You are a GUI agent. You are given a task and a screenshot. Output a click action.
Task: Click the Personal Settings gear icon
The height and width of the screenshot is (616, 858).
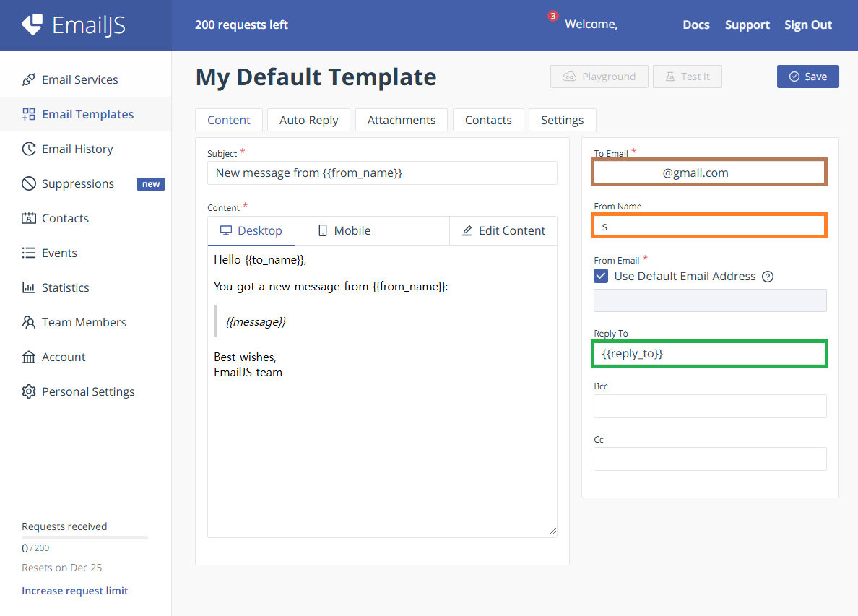tap(28, 391)
